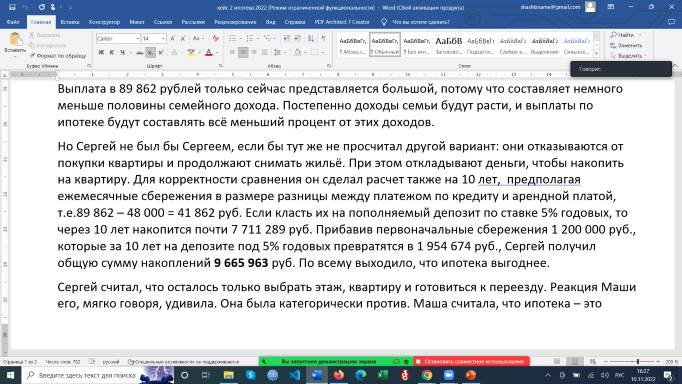
Task: Click the sort paragraph icon
Action: tap(311, 39)
